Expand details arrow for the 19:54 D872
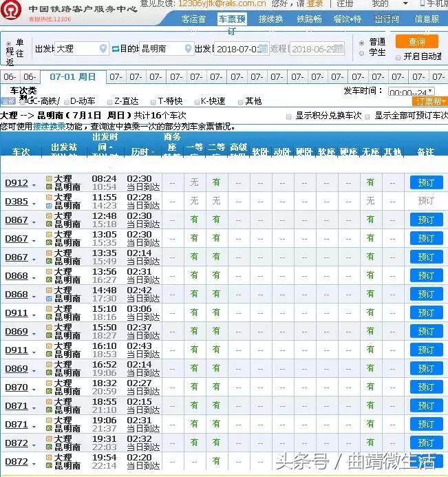Image resolution: width=448 pixels, height=477 pixels. [34, 464]
